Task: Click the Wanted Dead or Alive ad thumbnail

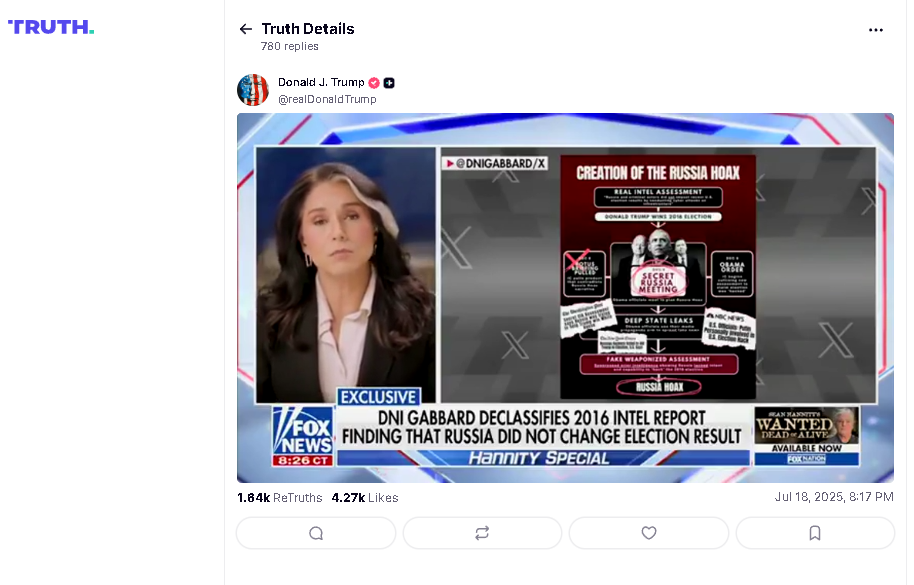Action: (807, 436)
